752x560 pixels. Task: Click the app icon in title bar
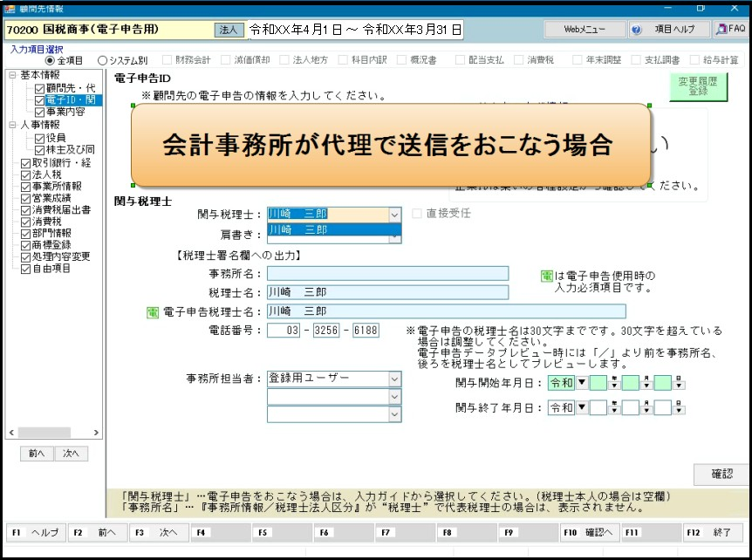point(9,8)
